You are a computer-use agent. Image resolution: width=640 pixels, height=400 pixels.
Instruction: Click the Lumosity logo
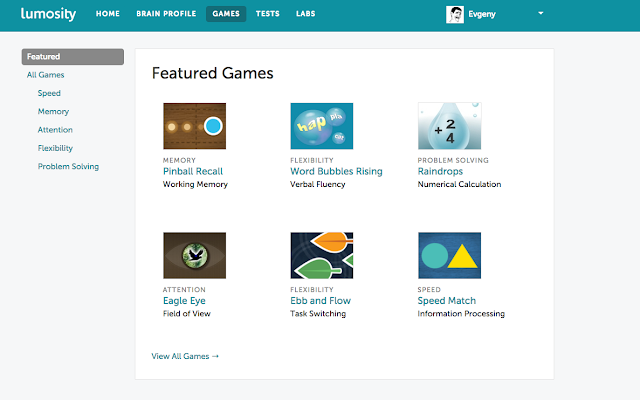[x=48, y=14]
